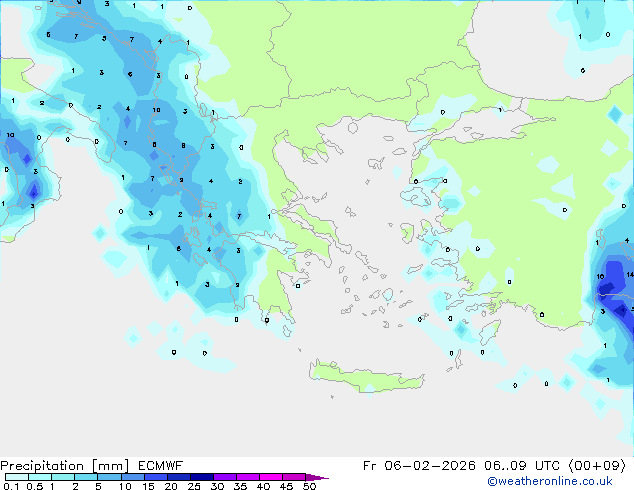The height and width of the screenshot is (490, 634).
Task: Click the 0.1–0.5 mm legend color swatch
Action: click(x=17, y=477)
